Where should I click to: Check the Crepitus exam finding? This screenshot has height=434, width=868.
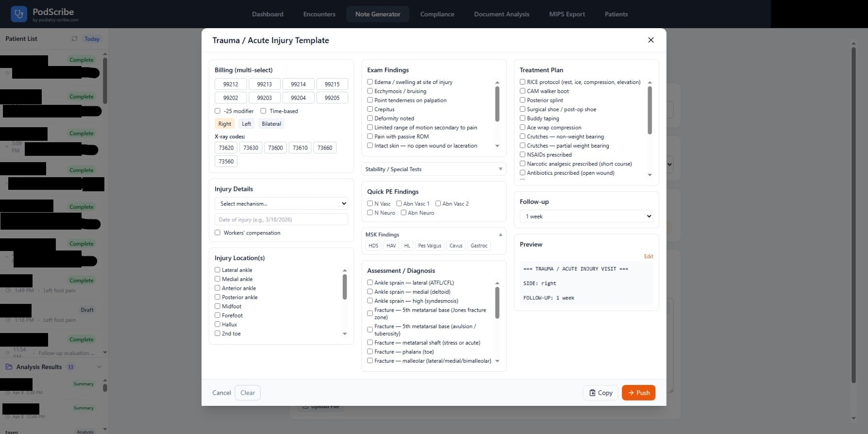tap(370, 109)
